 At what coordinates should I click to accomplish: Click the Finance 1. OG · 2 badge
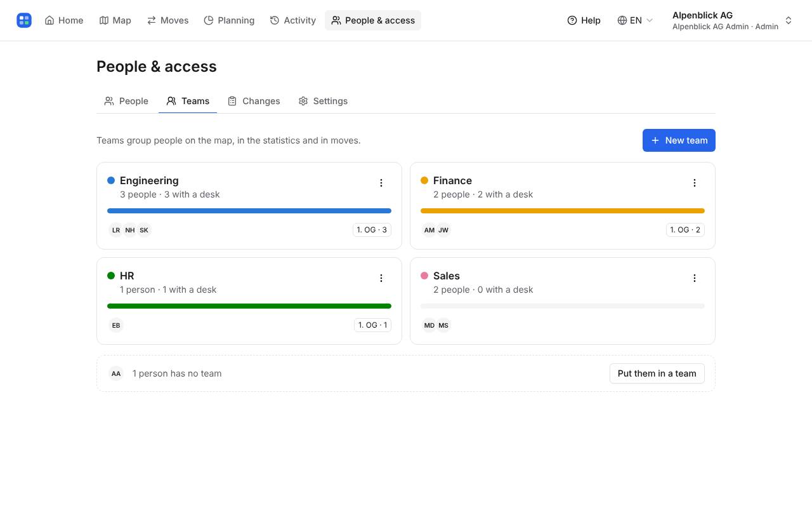[685, 230]
